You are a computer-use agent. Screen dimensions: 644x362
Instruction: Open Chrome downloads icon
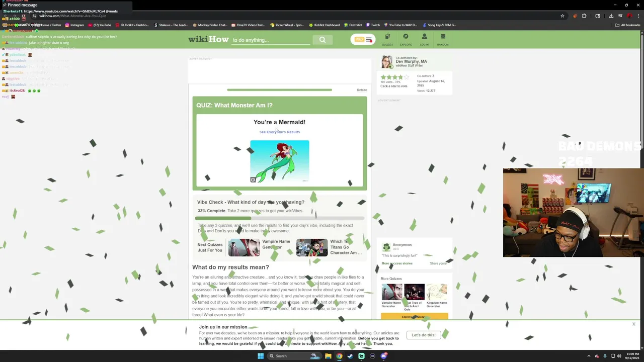click(x=611, y=16)
